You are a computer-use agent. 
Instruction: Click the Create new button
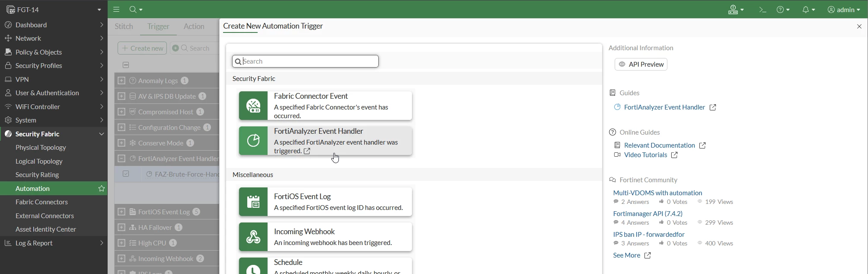[x=142, y=48]
